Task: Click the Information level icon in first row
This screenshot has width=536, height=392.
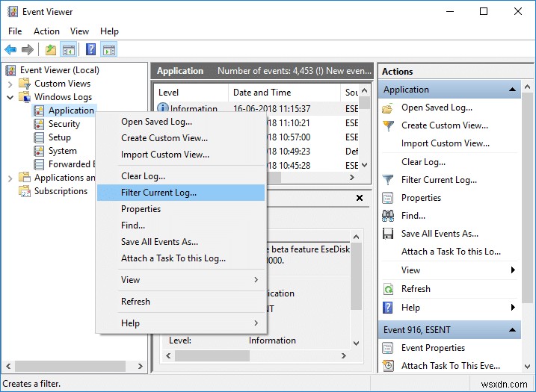Action: [163, 108]
